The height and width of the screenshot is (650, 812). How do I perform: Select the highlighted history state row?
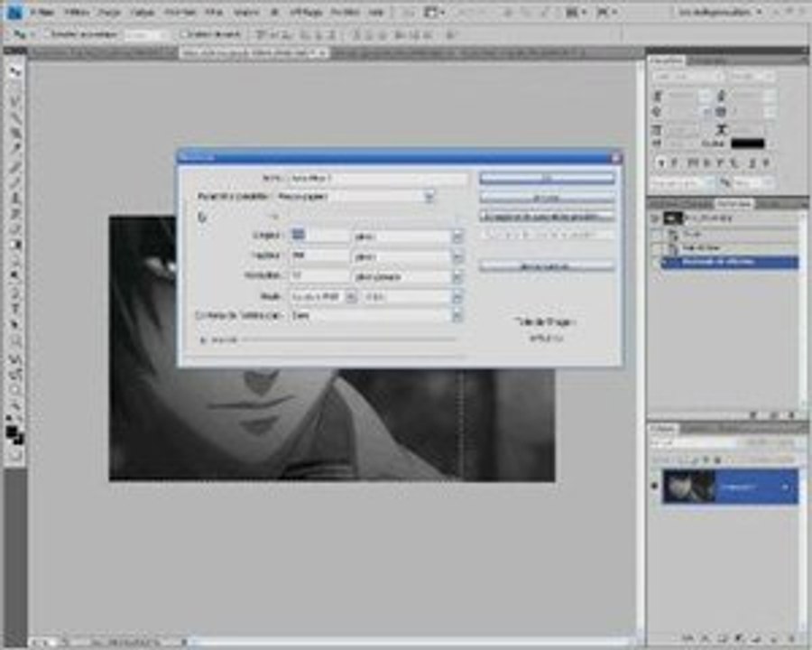pos(730,263)
